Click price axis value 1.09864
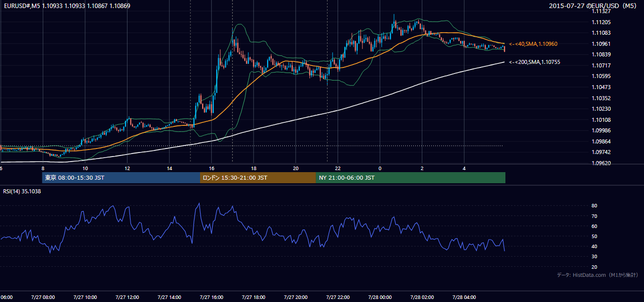The width and height of the screenshot is (644, 302). [x=602, y=141]
